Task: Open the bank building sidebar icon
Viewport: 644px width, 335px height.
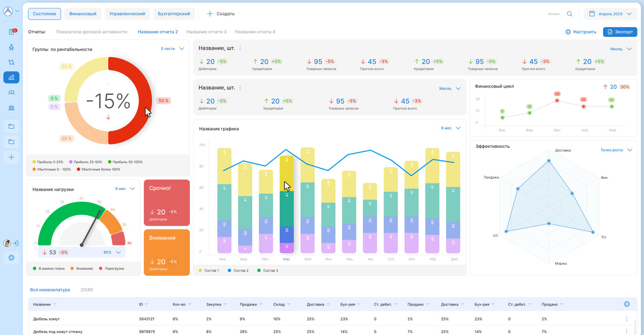Action: 11,108
